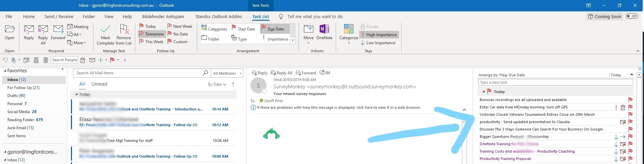This screenshot has width=644, height=164.
Task: Arrange tasks by Start Date
Action: click(243, 29)
